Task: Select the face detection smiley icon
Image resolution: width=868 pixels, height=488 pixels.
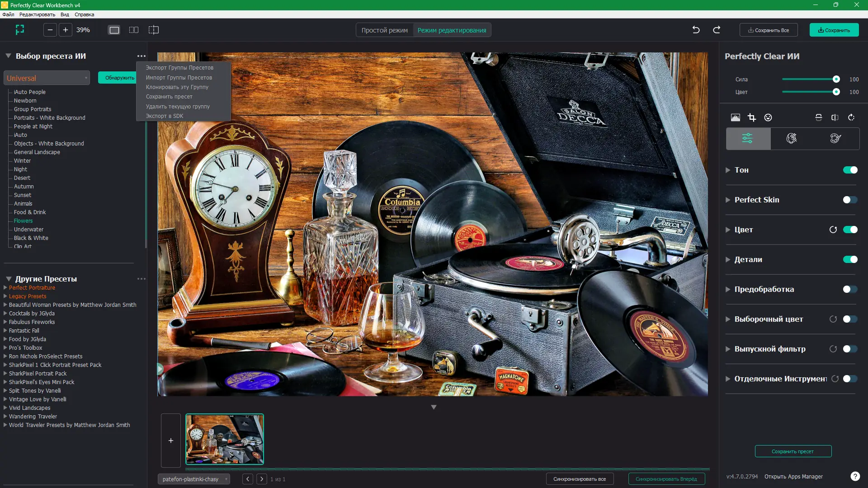Action: tap(768, 117)
